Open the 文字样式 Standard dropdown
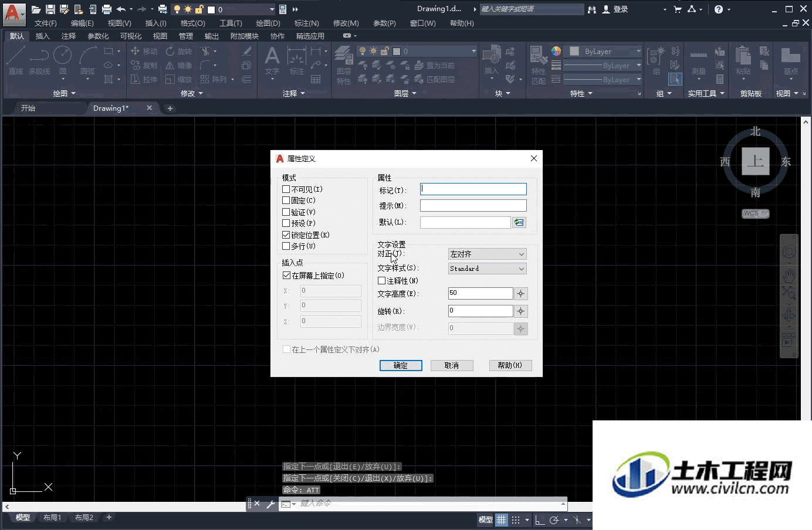This screenshot has height=530, width=812. tap(487, 269)
